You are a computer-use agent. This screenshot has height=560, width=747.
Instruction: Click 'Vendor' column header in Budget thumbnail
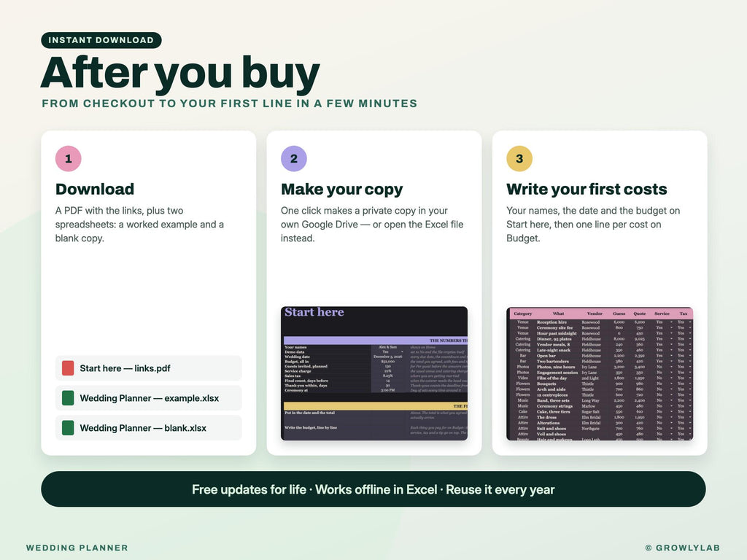pos(595,314)
